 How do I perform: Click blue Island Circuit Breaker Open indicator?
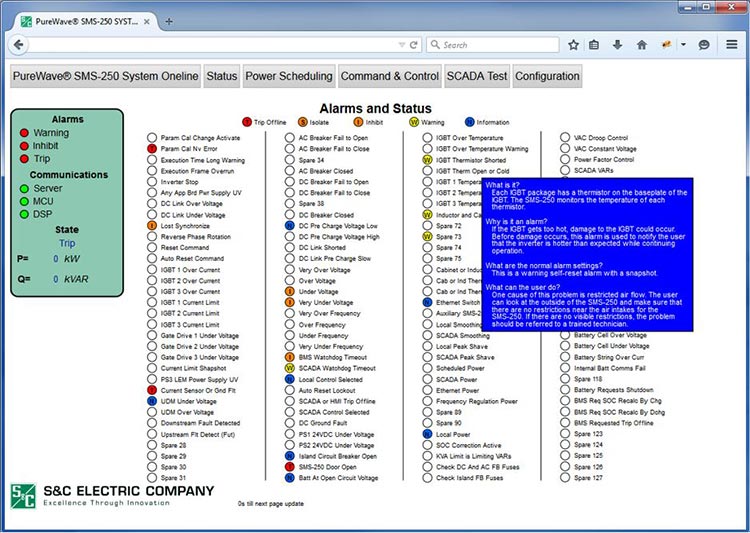pos(289,456)
